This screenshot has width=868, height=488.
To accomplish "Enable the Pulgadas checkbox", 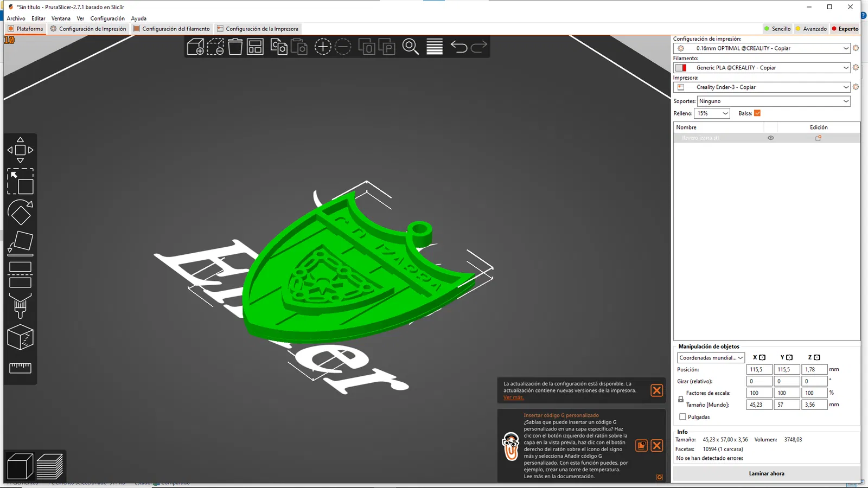I will click(x=682, y=417).
